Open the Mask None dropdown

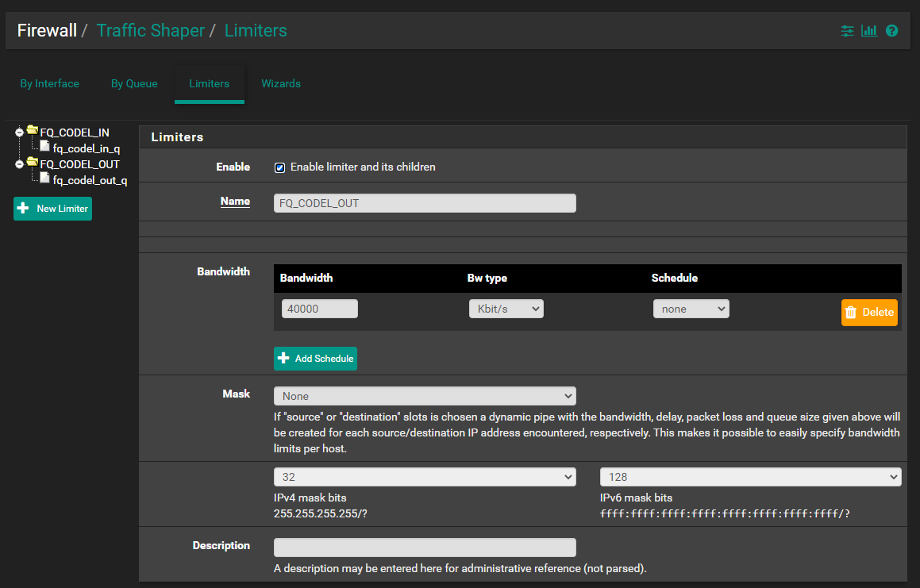tap(425, 396)
